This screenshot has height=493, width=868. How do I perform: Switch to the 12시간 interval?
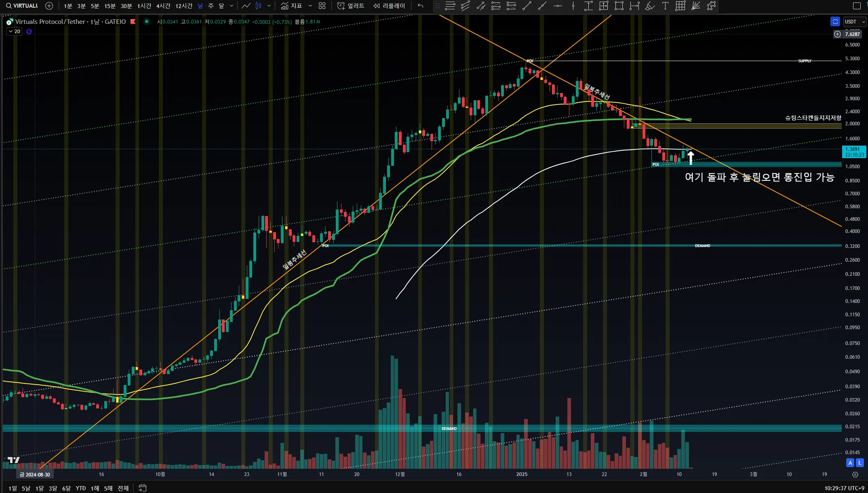183,6
